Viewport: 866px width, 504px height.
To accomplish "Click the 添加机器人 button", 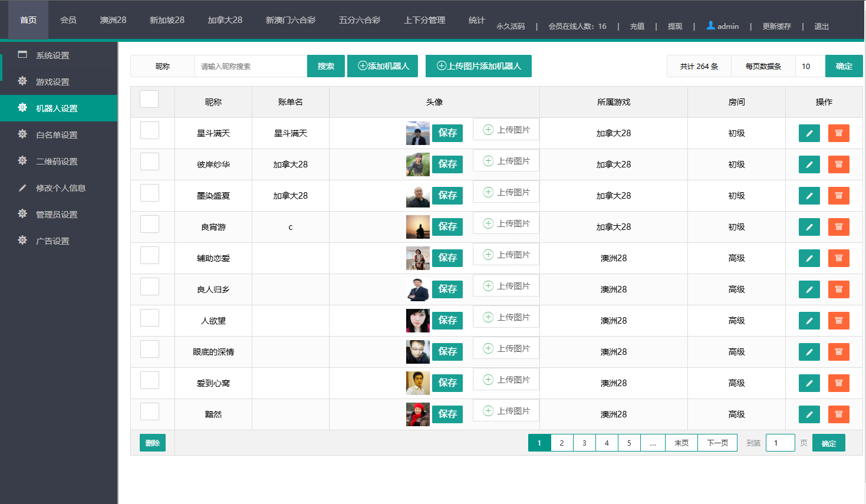I will point(383,66).
